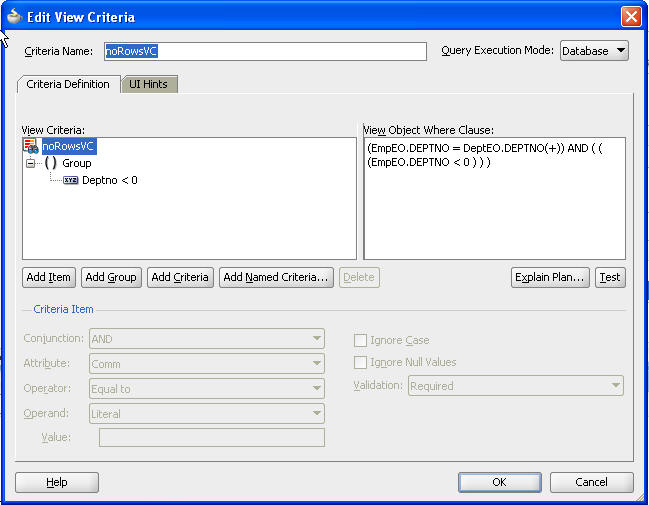Click the Value input field
Screen dimensions: 649x505
click(212, 438)
